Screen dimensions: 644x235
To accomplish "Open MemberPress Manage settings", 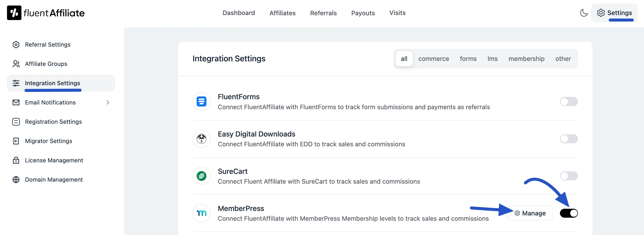I will pyautogui.click(x=530, y=213).
